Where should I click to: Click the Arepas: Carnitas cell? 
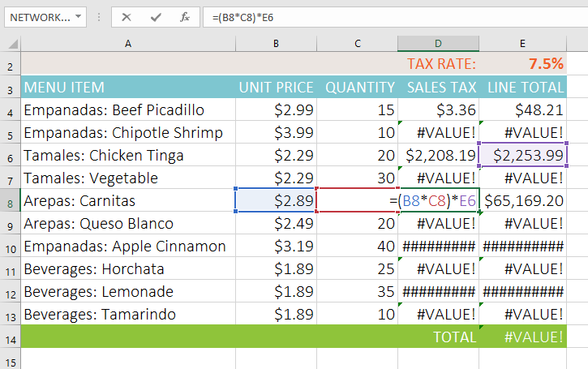click(127, 201)
